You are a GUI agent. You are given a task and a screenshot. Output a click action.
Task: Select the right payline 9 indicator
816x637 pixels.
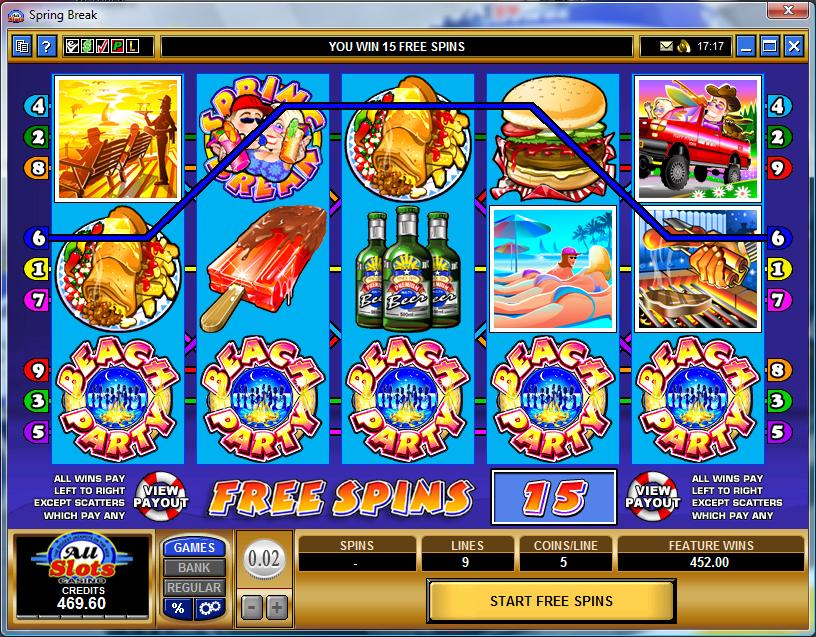coord(779,168)
